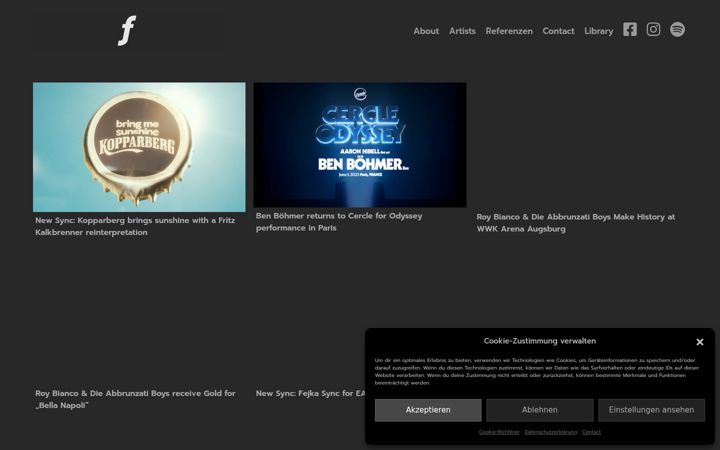Open Roy Bianco receive Gold Bella Napoli headline

tap(135, 399)
